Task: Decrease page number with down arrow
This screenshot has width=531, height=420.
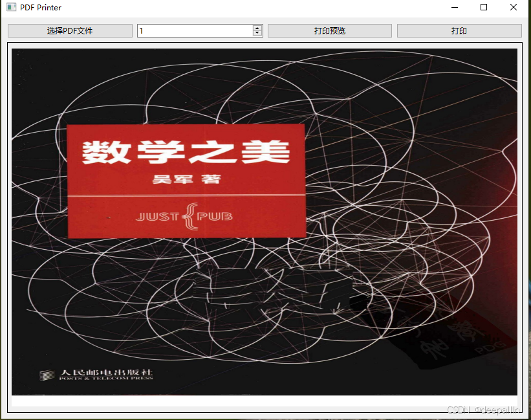Action: 257,34
